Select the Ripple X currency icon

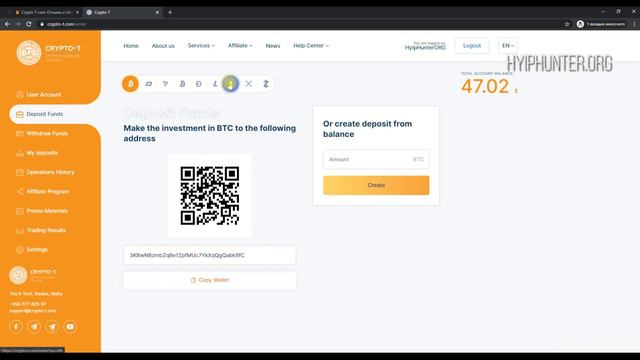[x=249, y=84]
